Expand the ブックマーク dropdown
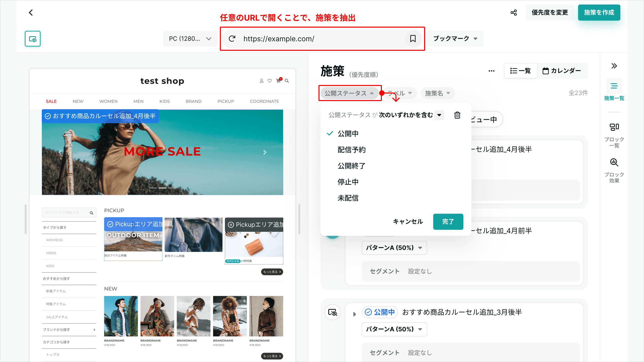Screen dimensions: 644x362 click(x=455, y=39)
